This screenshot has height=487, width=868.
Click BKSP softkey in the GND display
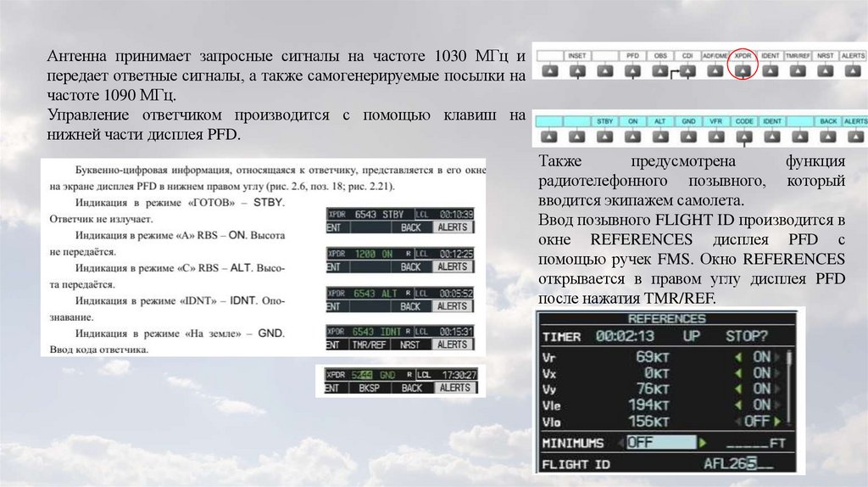369,388
